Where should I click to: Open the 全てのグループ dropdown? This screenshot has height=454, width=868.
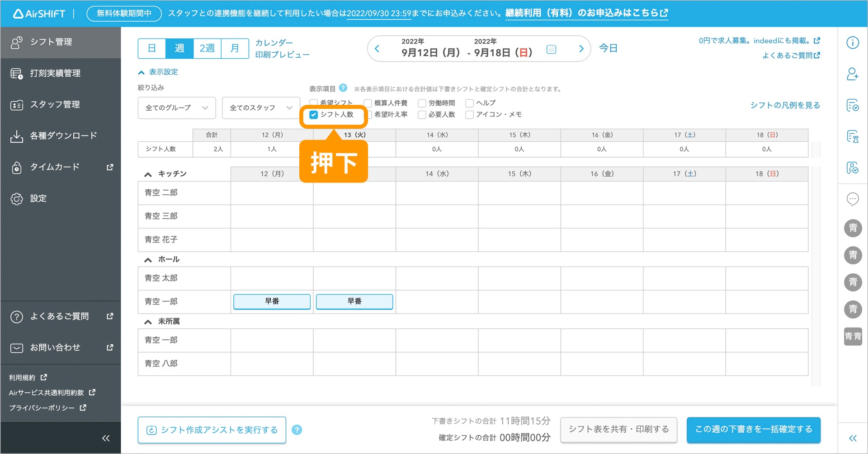(x=176, y=108)
